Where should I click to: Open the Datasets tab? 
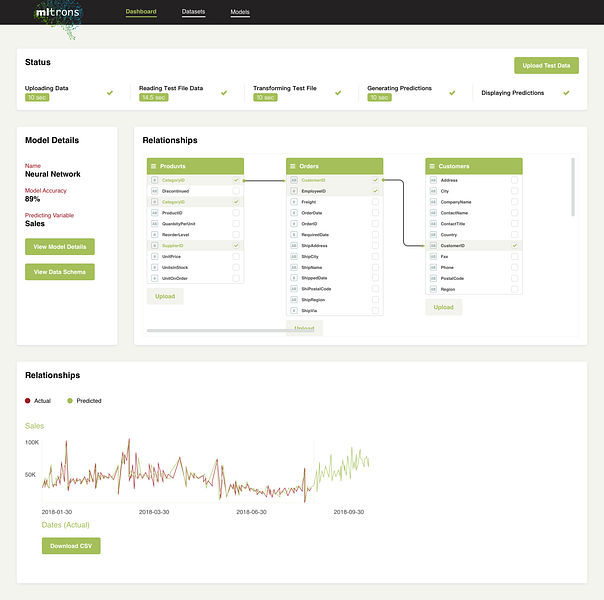(193, 12)
